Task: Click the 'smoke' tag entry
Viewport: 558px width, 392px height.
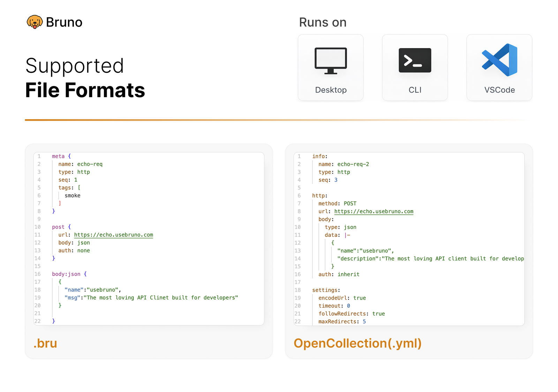Action: click(73, 195)
